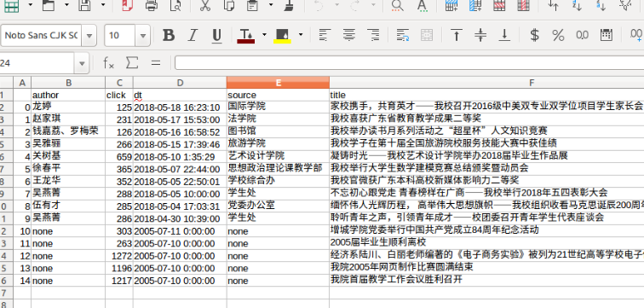This screenshot has width=644, height=308.
Task: Toggle italic formatting
Action: (193, 35)
